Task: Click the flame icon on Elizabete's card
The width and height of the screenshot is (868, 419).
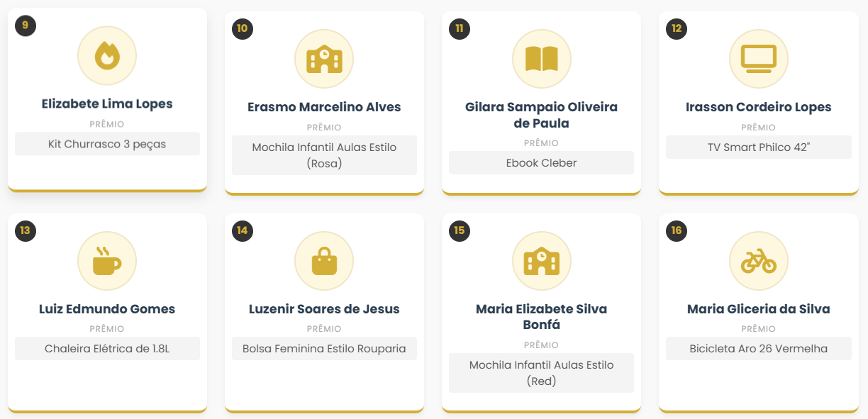Action: (x=107, y=55)
